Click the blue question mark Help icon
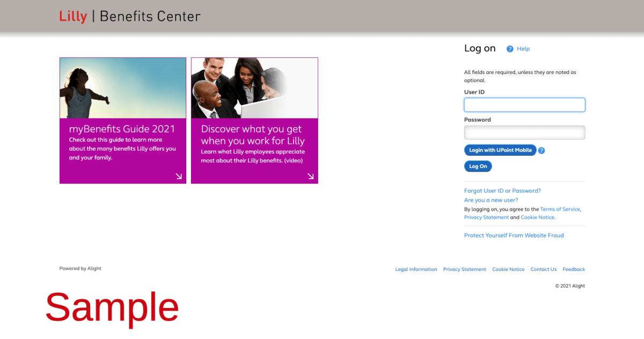The width and height of the screenshot is (644, 339). (x=510, y=49)
